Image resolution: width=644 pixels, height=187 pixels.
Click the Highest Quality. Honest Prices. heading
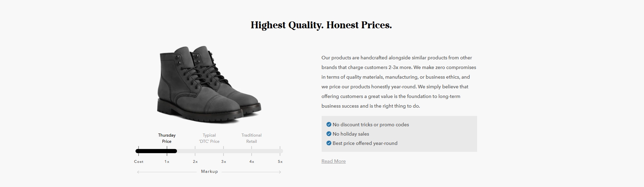[x=321, y=25]
